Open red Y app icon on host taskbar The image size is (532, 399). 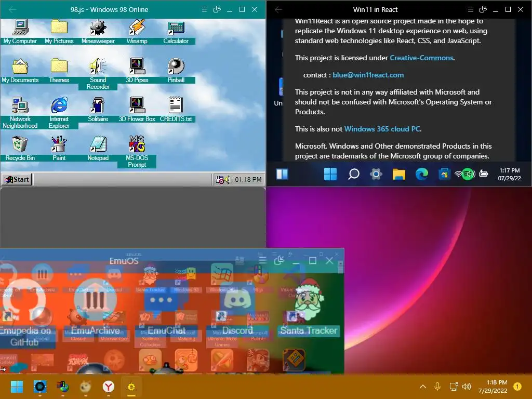coord(108,387)
